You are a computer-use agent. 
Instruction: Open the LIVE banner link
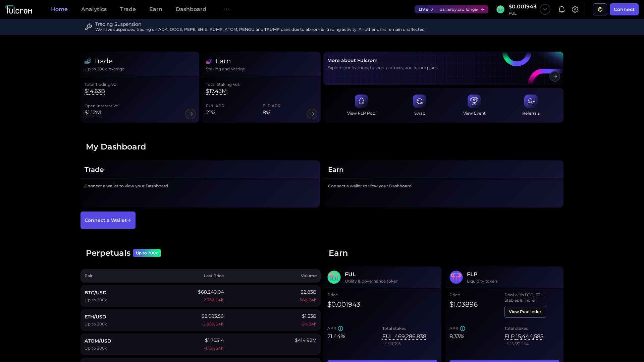pos(451,9)
